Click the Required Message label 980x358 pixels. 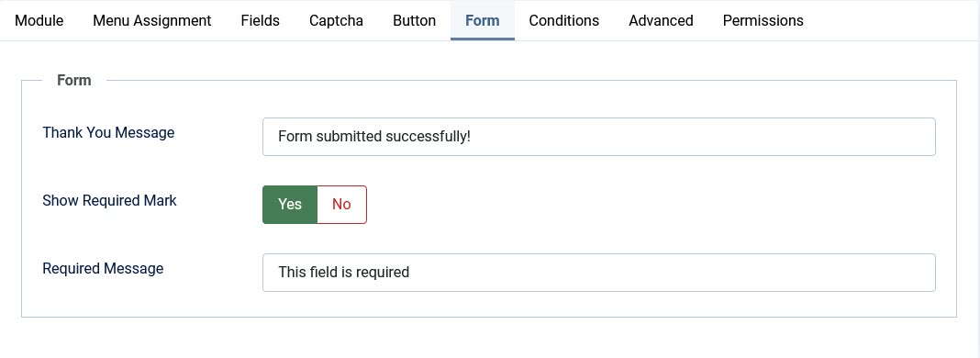103,269
